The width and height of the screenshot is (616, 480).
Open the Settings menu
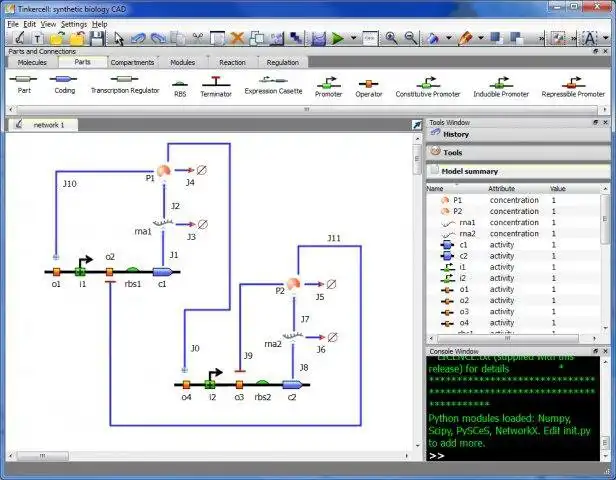(x=74, y=24)
